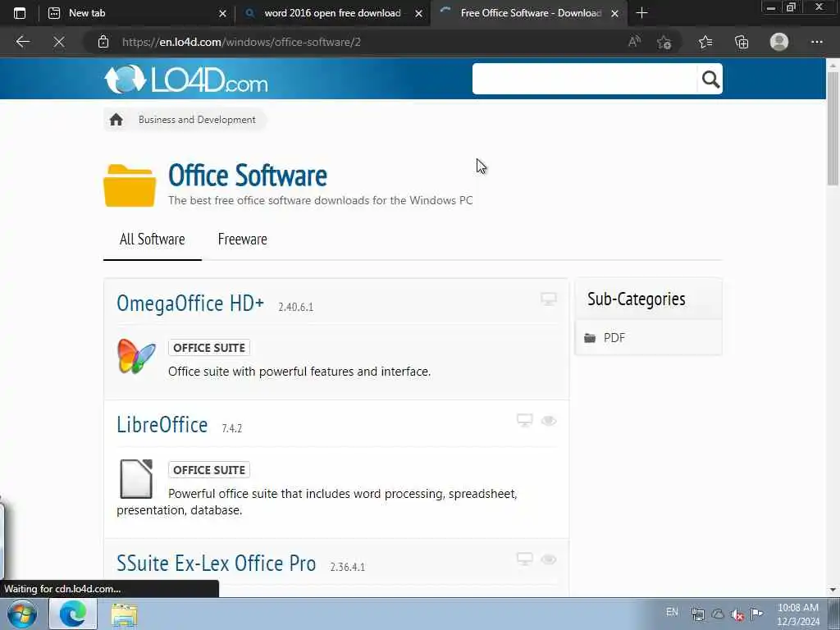Open a new browser tab
The width and height of the screenshot is (840, 630).
point(641,13)
